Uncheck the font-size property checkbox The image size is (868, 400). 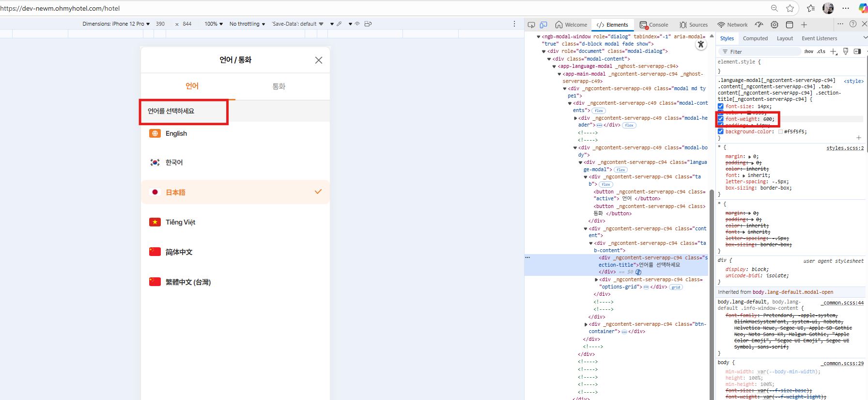721,107
